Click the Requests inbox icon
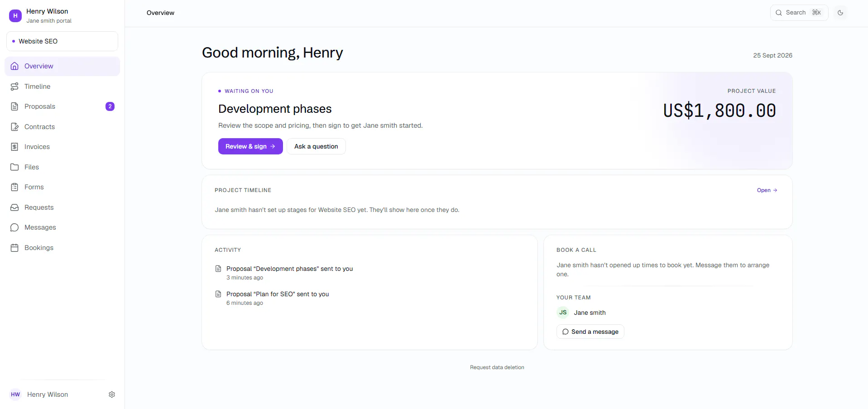This screenshot has width=868, height=409. 14,207
